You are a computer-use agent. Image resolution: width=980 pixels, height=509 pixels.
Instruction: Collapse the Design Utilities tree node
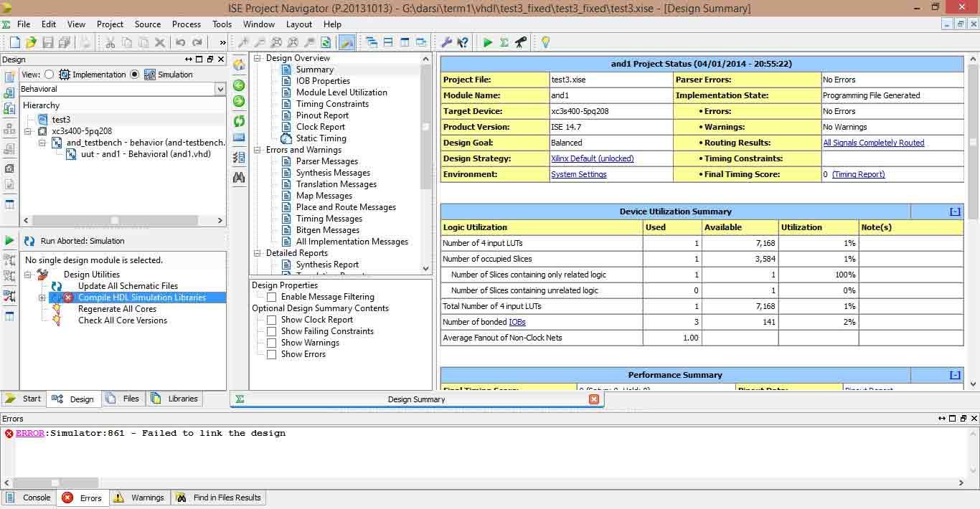pyautogui.click(x=29, y=275)
